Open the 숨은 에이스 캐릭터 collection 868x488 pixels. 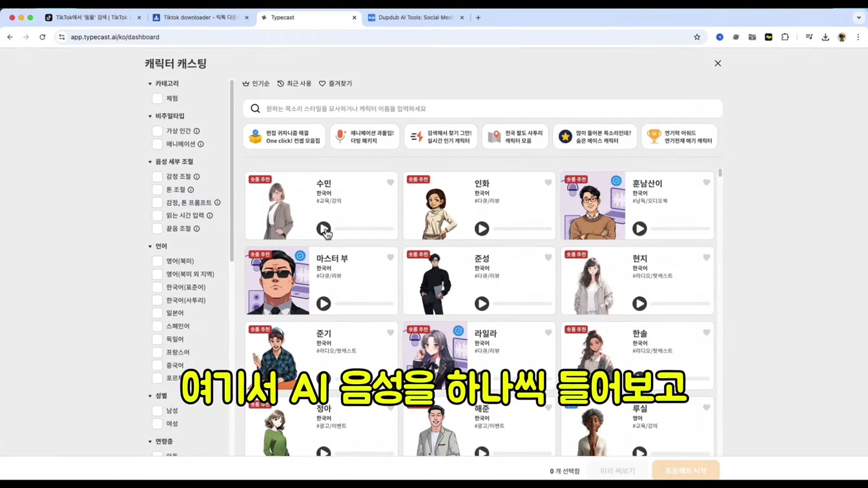coord(595,137)
